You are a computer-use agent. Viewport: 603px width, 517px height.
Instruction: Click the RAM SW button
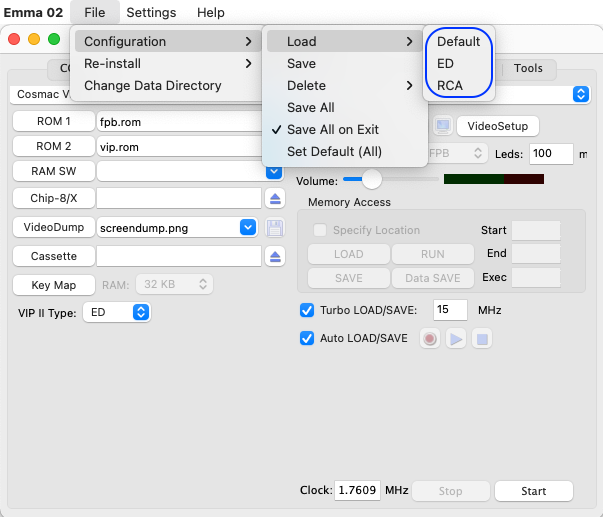tap(54, 171)
